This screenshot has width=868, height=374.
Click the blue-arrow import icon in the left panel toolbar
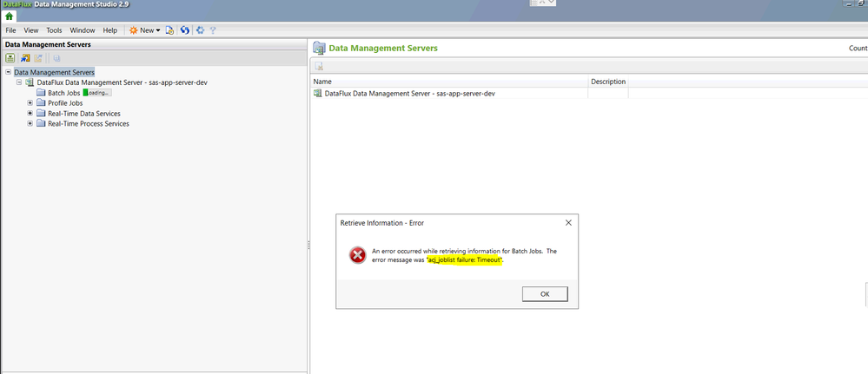pos(25,58)
